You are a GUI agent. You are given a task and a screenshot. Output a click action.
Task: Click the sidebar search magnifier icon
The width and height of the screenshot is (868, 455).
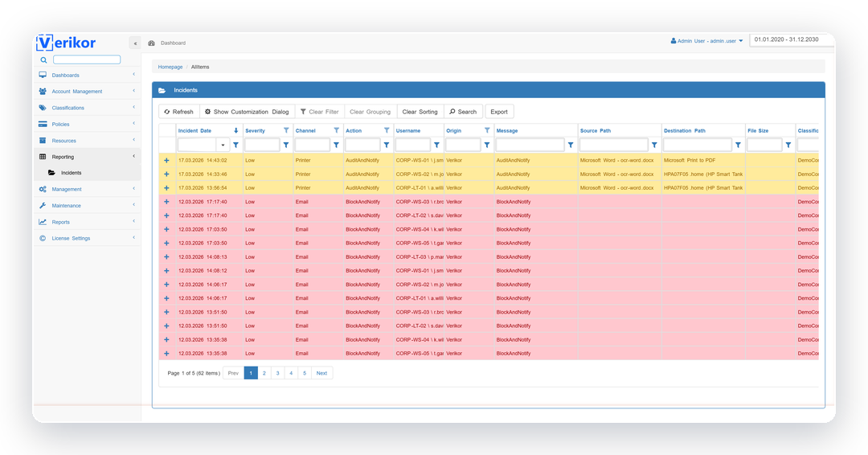click(x=43, y=59)
